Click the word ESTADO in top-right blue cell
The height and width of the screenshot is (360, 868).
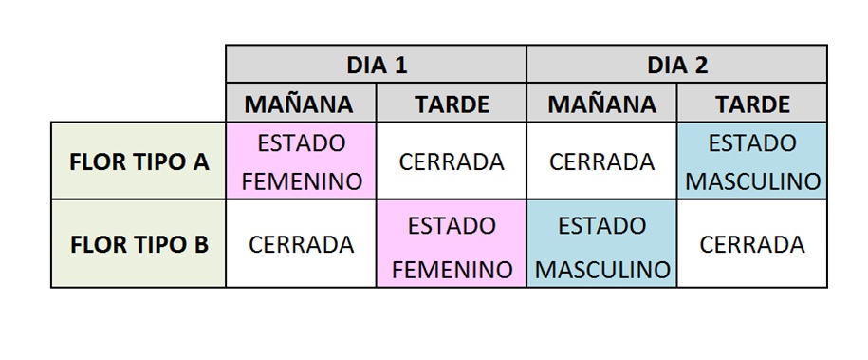(751, 143)
